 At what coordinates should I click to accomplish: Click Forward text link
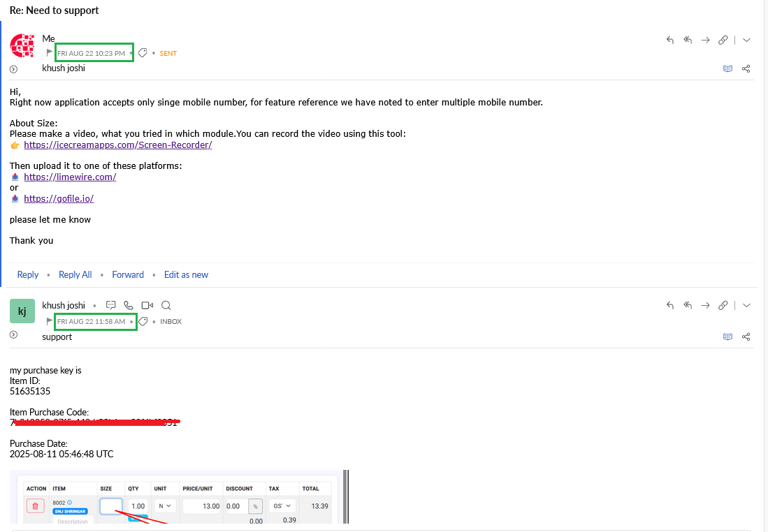[x=128, y=274]
